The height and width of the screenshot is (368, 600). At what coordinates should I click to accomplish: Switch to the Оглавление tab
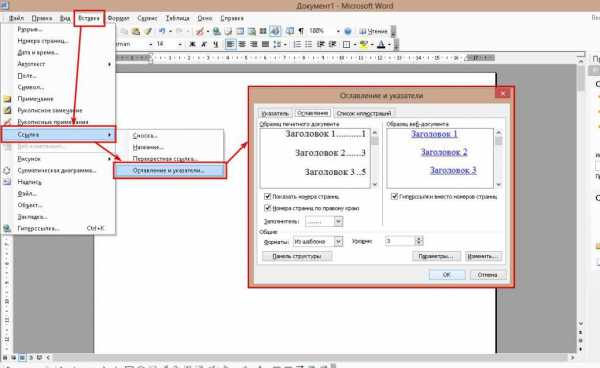pyautogui.click(x=312, y=113)
